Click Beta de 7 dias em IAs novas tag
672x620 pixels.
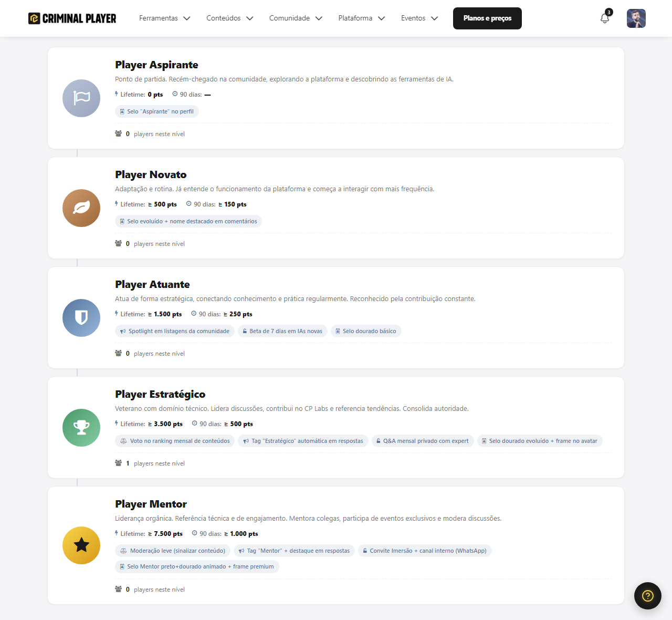(x=282, y=331)
